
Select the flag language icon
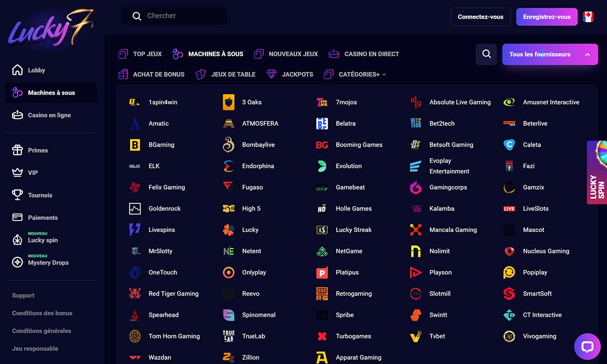point(588,17)
